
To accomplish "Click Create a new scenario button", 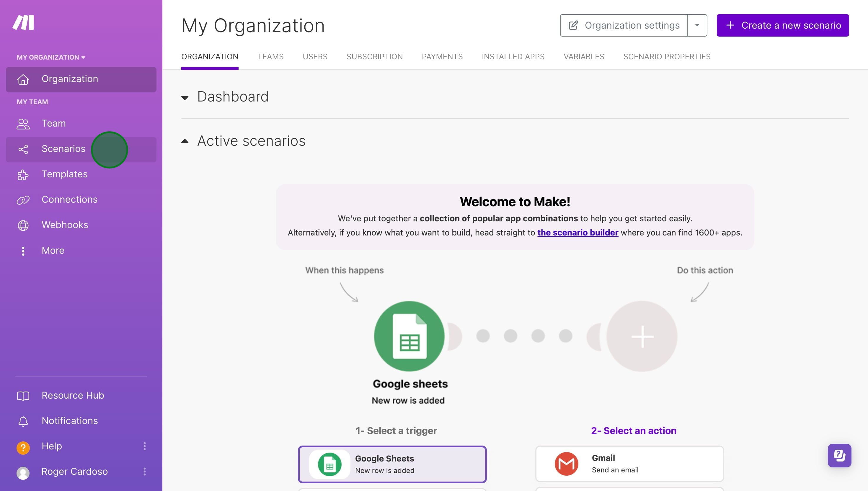I will 783,25.
